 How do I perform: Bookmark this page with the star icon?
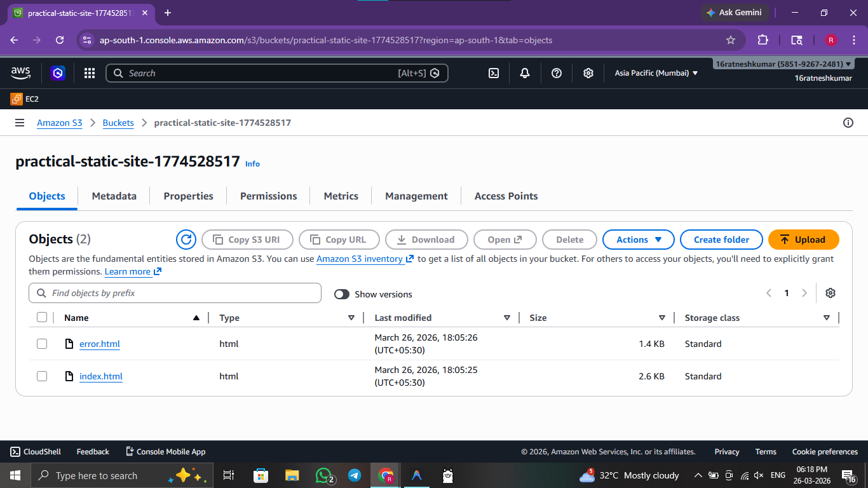[731, 40]
